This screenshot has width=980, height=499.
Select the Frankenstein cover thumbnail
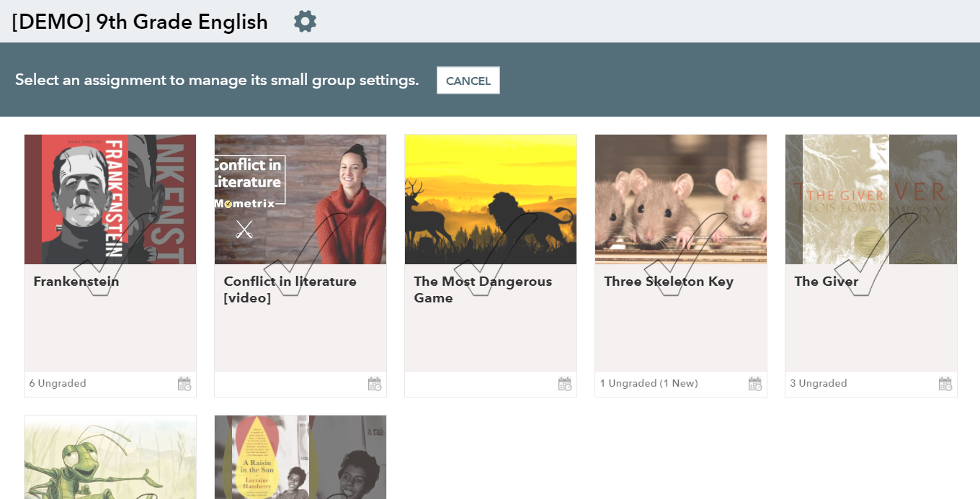[110, 199]
